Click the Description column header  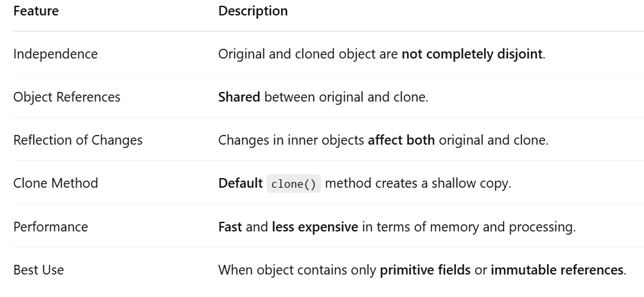click(252, 11)
